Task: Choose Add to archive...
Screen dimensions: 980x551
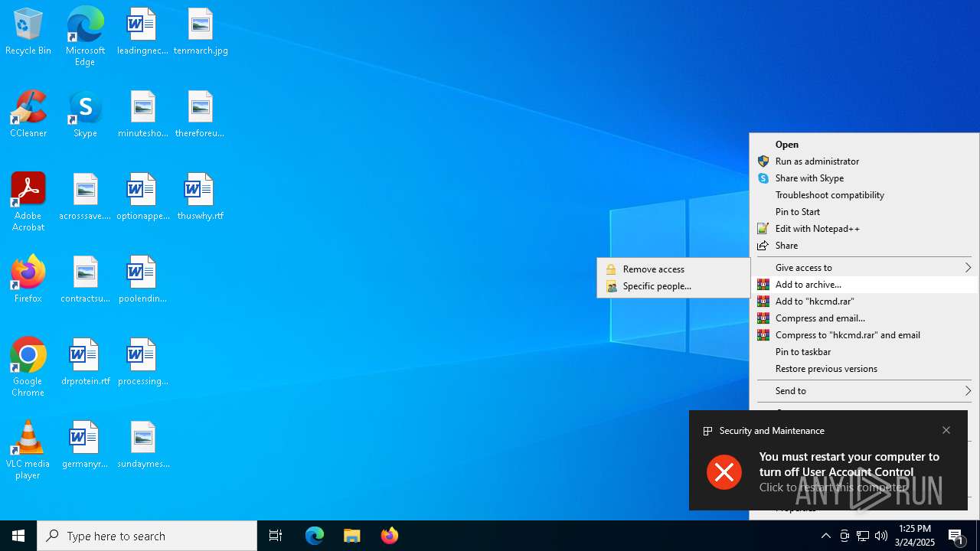Action: (864, 285)
